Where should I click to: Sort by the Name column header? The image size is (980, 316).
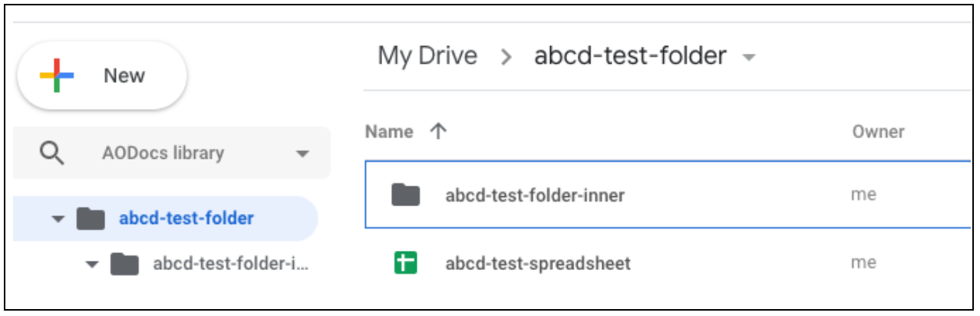click(388, 132)
